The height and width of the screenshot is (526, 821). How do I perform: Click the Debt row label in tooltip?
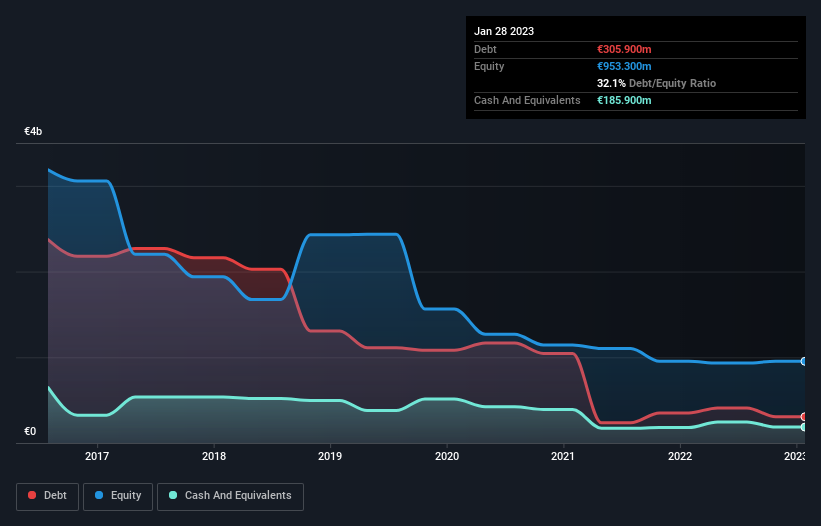coord(485,49)
